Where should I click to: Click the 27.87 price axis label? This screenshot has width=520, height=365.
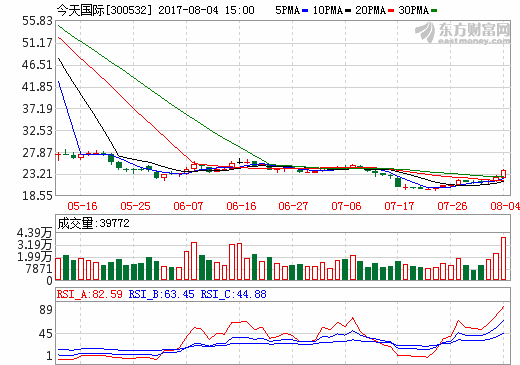tap(37, 153)
